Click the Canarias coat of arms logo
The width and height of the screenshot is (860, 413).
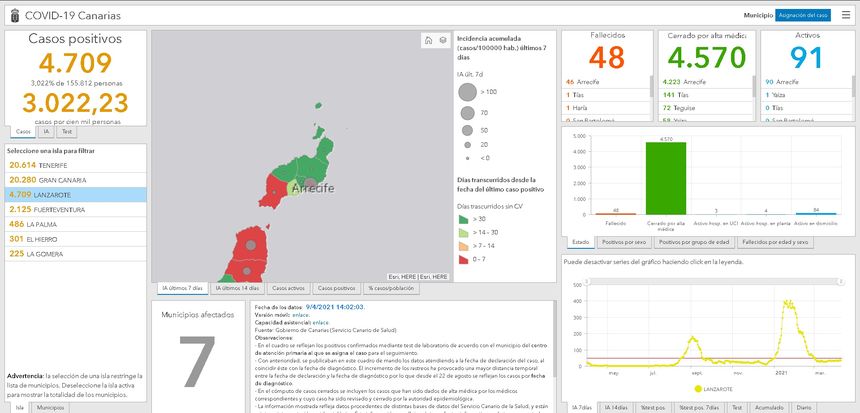tap(12, 15)
